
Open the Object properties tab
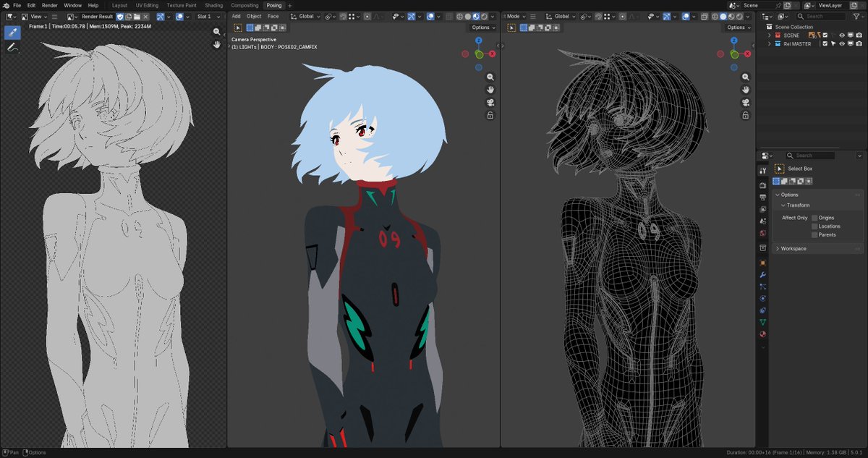(762, 263)
